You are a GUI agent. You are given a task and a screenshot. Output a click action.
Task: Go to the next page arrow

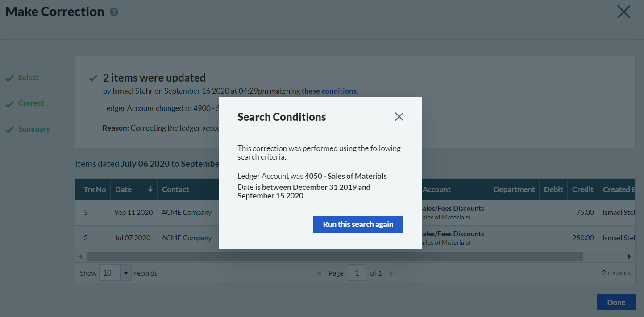click(391, 273)
